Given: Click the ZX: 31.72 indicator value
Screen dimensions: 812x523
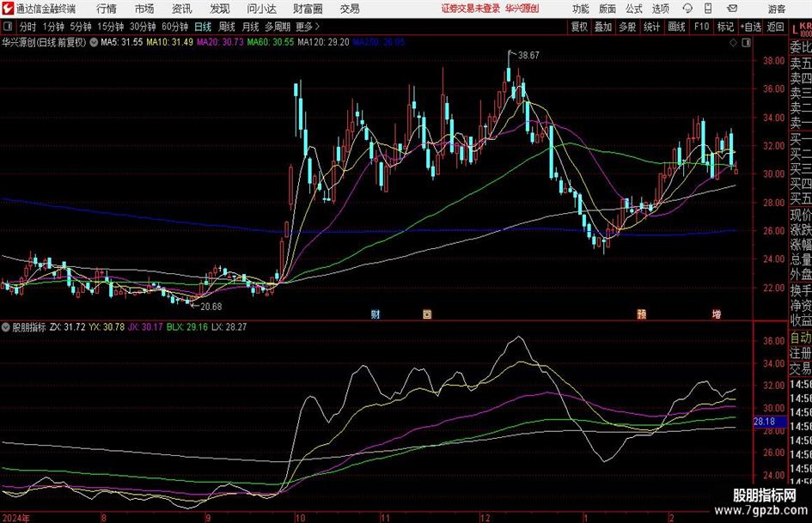Looking at the screenshot, I should 67,327.
